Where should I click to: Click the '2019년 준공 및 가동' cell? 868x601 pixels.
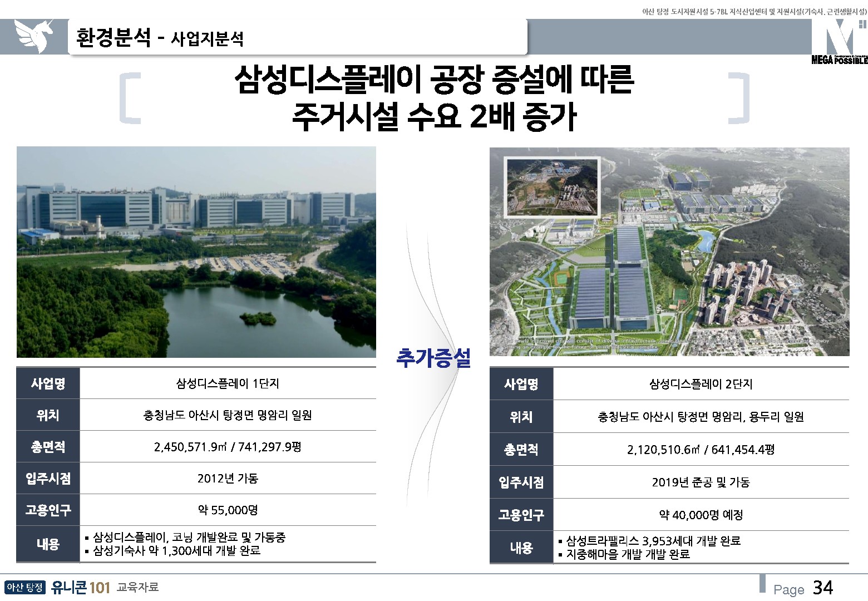701,482
